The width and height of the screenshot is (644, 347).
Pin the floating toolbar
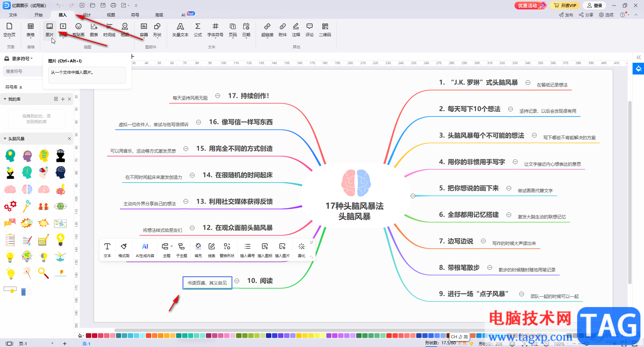click(x=312, y=242)
